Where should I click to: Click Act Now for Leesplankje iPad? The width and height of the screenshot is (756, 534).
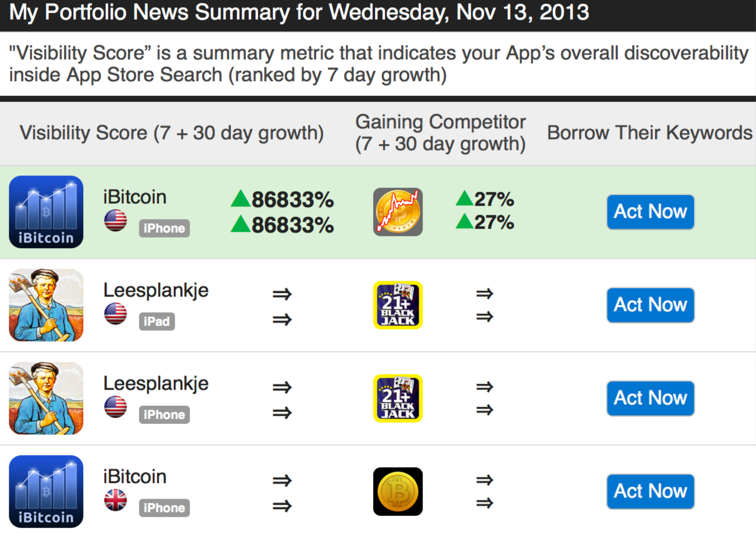[650, 305]
